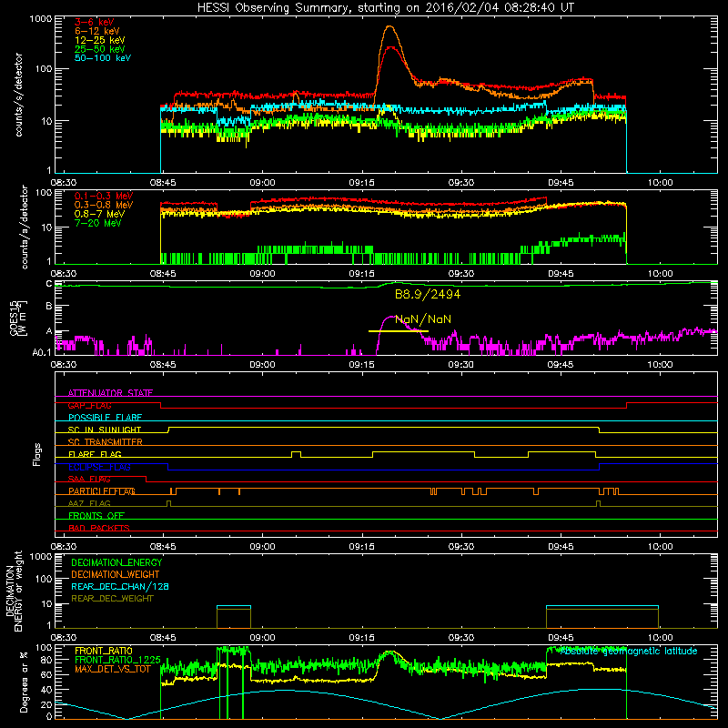
Task: Click the REAR_DEC_CHAN/128 legend label
Action: 120,586
